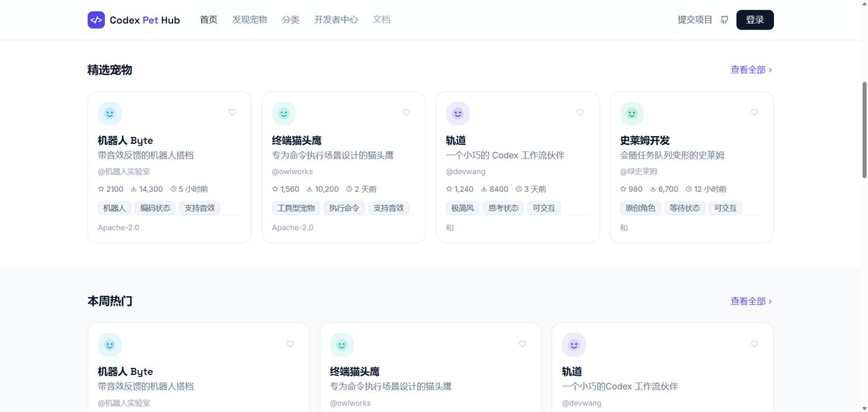The width and height of the screenshot is (868, 412).
Task: Favorite 终端猫头鹰 with heart in 本周热门
Action: coord(522,344)
